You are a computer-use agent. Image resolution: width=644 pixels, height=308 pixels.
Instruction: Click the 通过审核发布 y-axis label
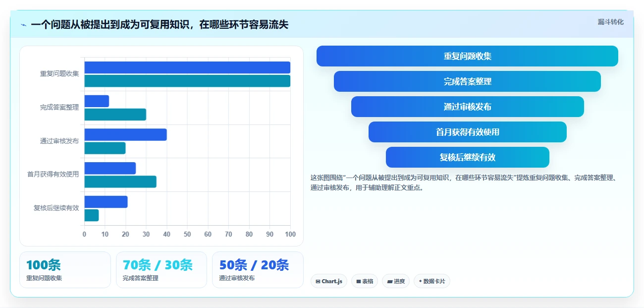coord(59,141)
